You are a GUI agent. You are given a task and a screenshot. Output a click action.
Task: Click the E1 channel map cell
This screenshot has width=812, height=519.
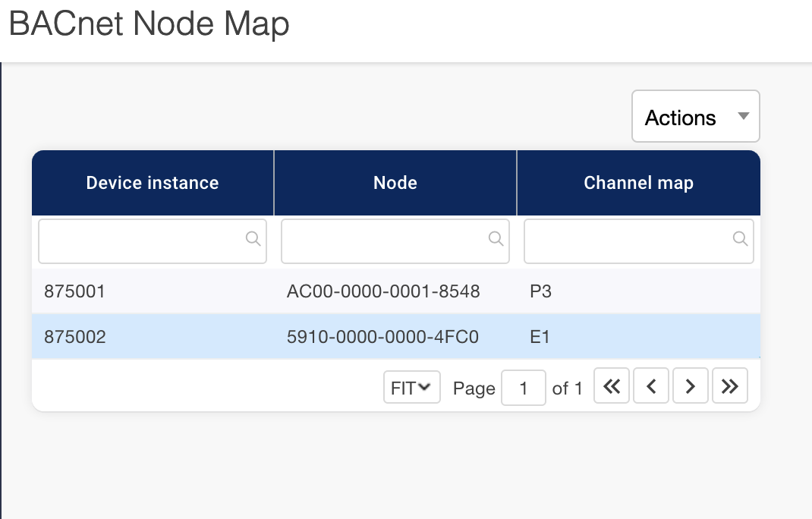pos(540,337)
